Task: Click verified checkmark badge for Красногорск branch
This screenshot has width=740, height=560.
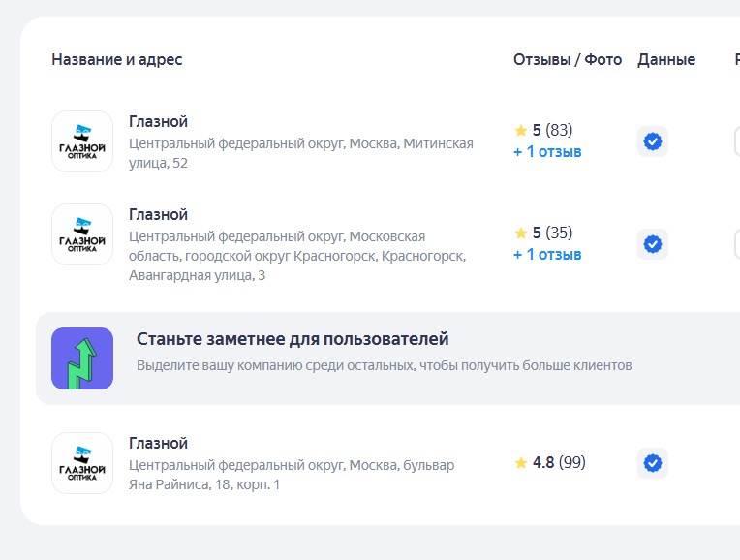Action: click(653, 243)
